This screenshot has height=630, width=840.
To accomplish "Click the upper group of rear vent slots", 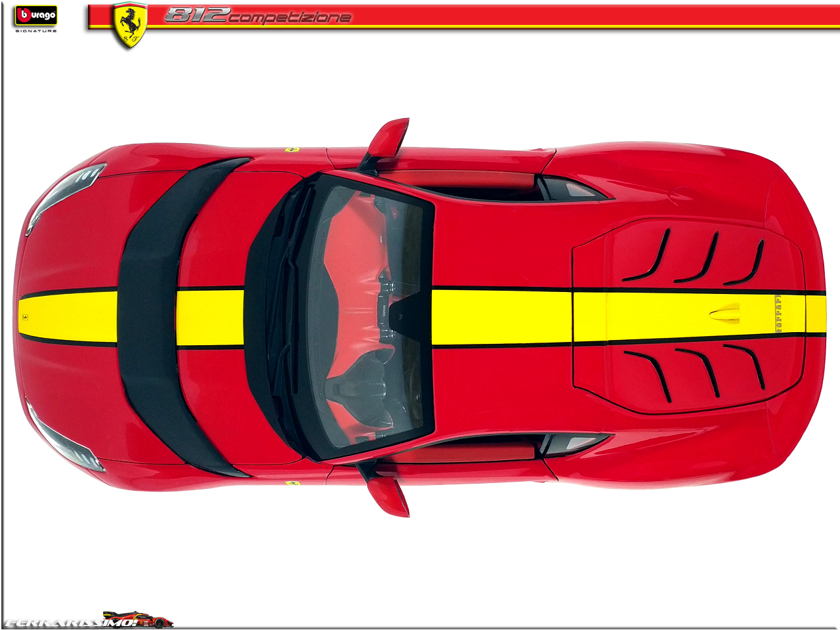I will [696, 257].
